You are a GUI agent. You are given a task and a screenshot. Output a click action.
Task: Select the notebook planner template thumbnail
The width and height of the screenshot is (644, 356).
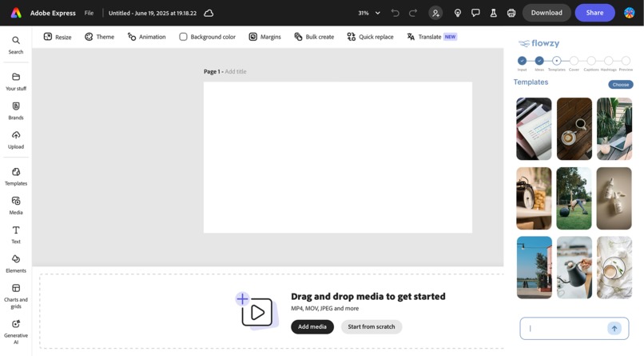tap(534, 129)
